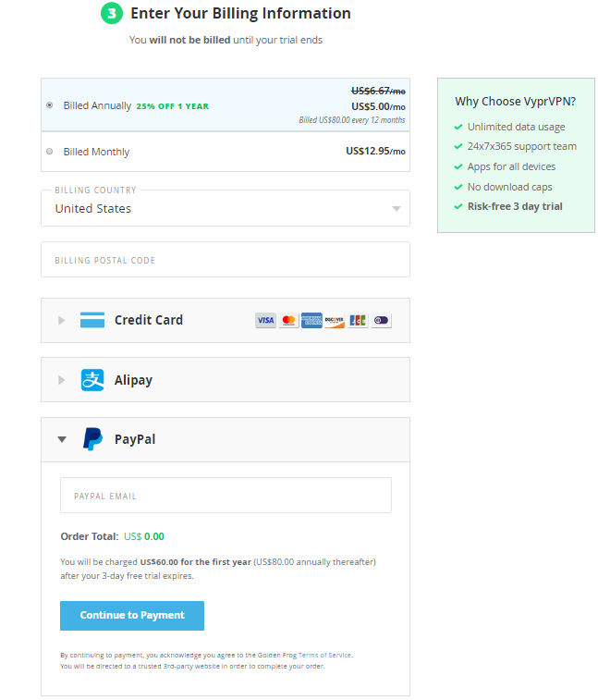Click the struck-through US$6.67/mo price

point(378,91)
